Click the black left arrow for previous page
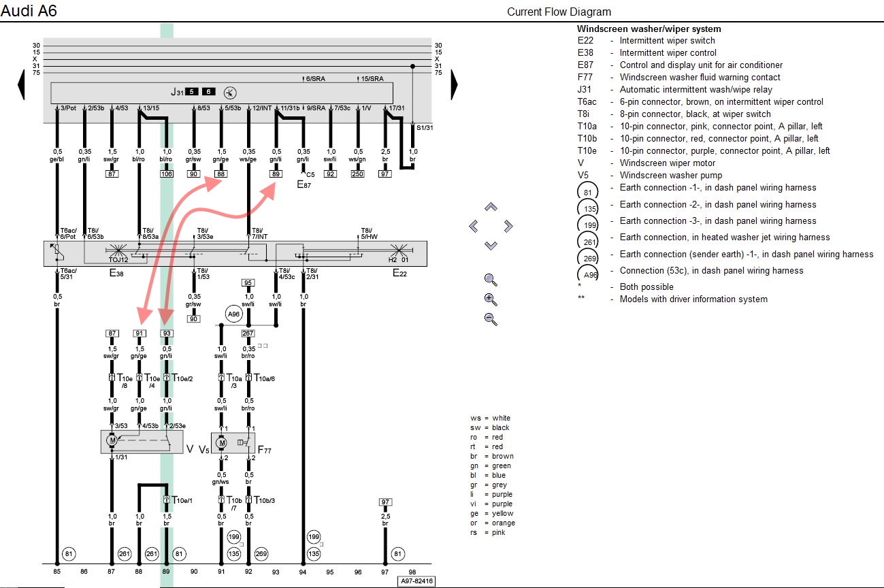The image size is (884, 588). (20, 84)
